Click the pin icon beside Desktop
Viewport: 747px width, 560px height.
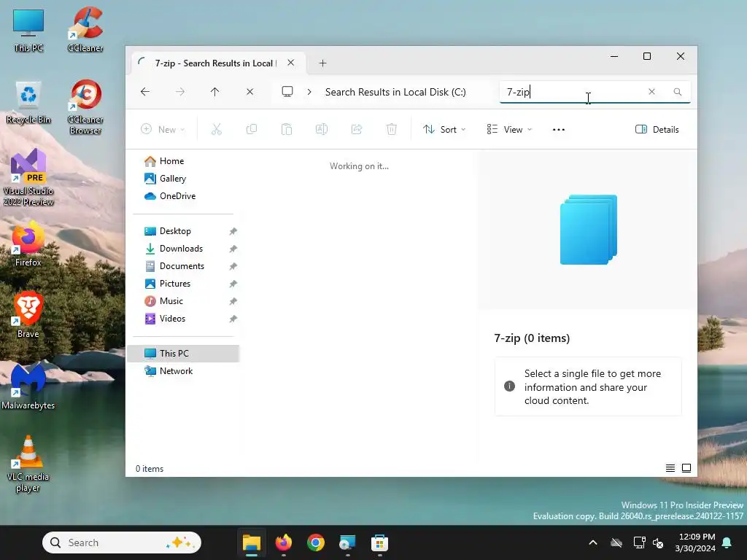click(233, 231)
